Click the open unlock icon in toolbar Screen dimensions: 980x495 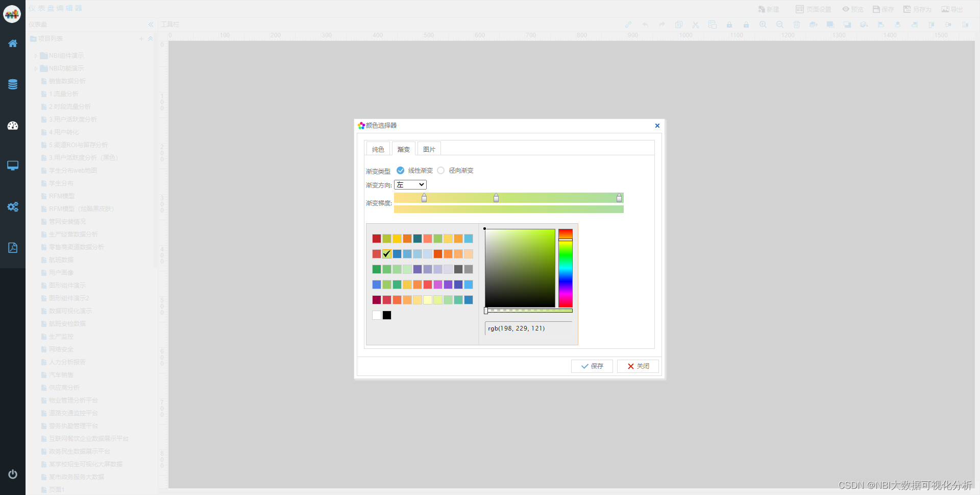(x=746, y=25)
